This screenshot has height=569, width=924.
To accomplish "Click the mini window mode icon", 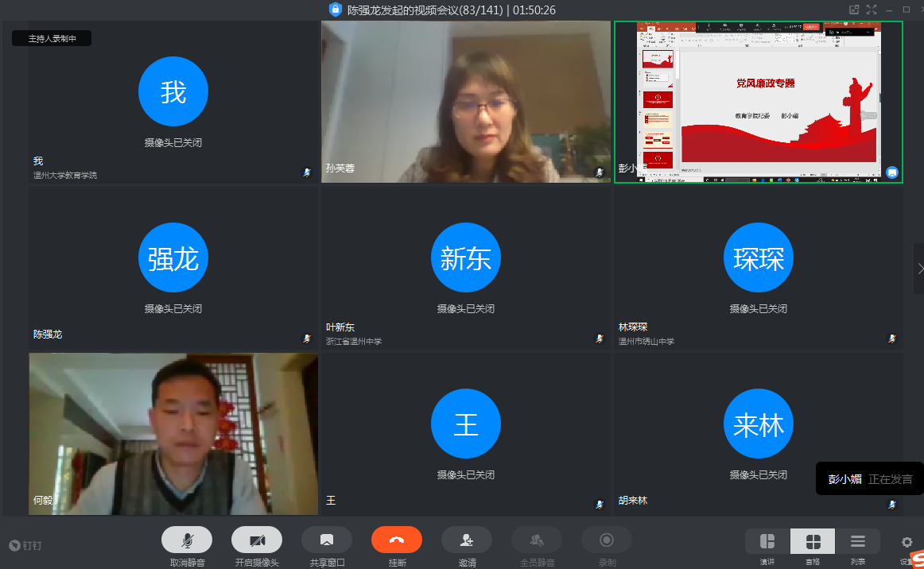I will 854,10.
